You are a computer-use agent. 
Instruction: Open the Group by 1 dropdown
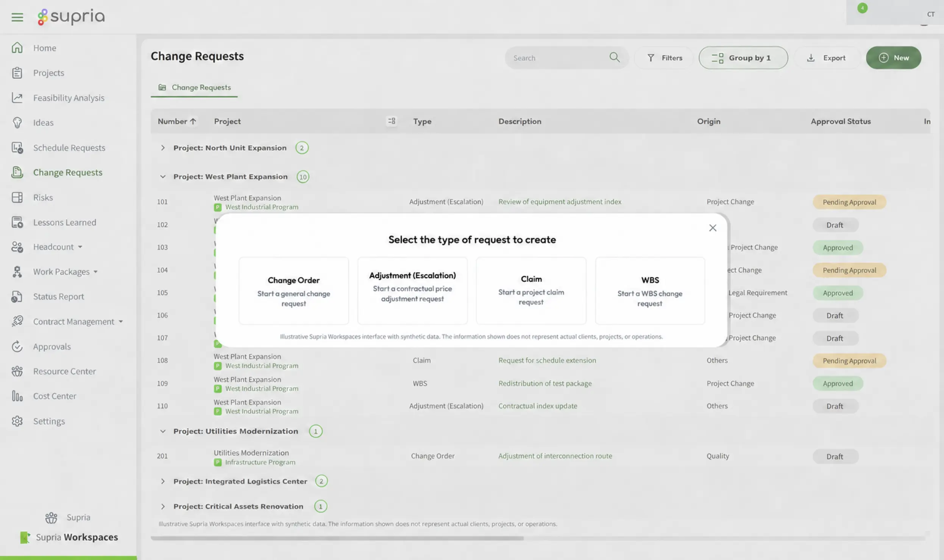tap(743, 58)
